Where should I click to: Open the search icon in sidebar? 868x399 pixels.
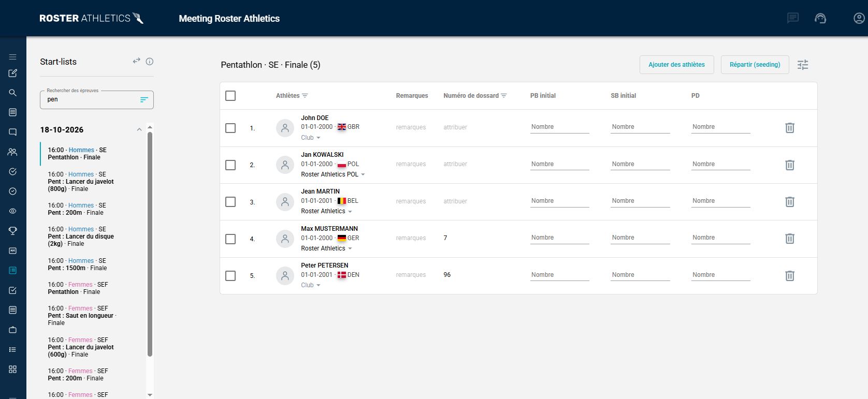[13, 93]
